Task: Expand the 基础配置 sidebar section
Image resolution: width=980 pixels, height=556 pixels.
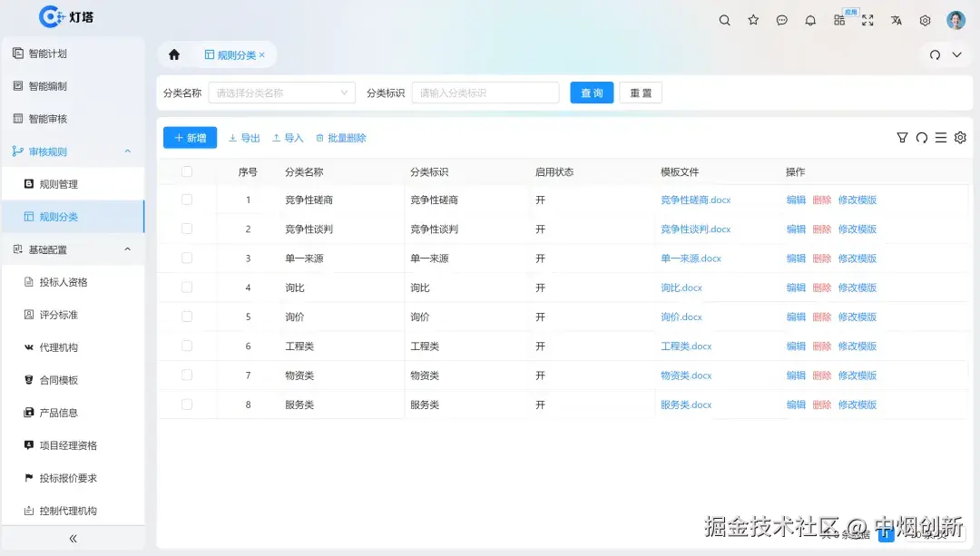Action: pyautogui.click(x=73, y=249)
